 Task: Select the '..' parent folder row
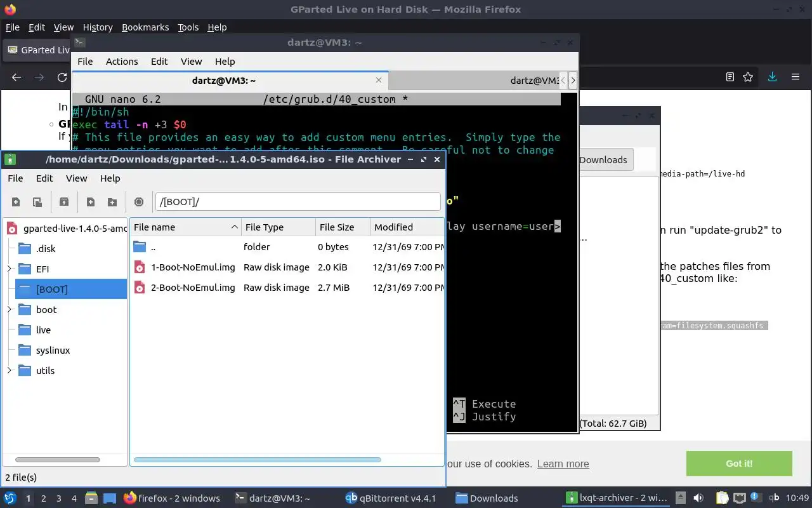(287, 246)
